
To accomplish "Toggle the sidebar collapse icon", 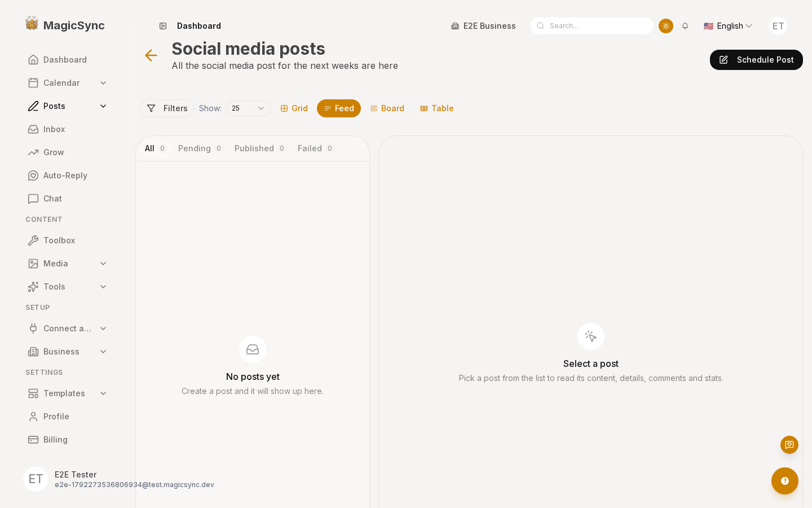I will [163, 26].
